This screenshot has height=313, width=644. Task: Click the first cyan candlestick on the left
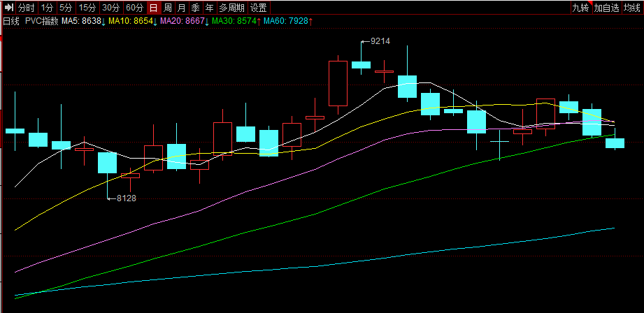[15, 131]
